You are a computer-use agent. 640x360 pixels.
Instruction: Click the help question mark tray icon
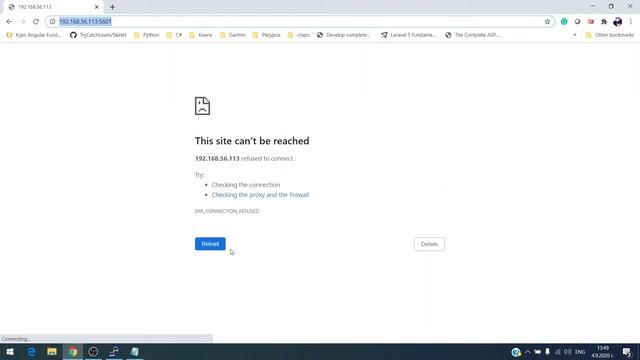click(516, 352)
